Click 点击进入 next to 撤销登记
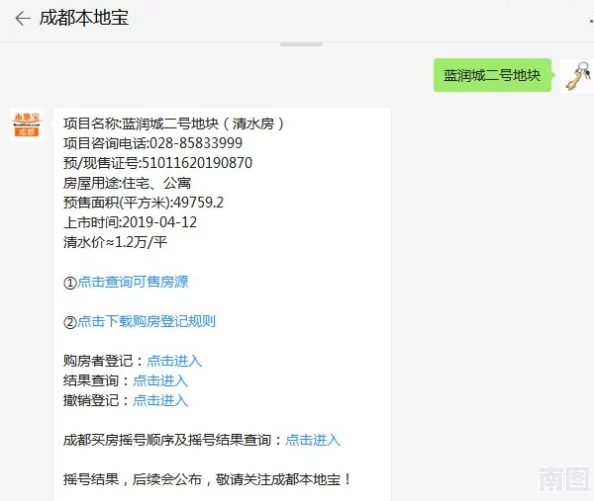 coord(160,400)
